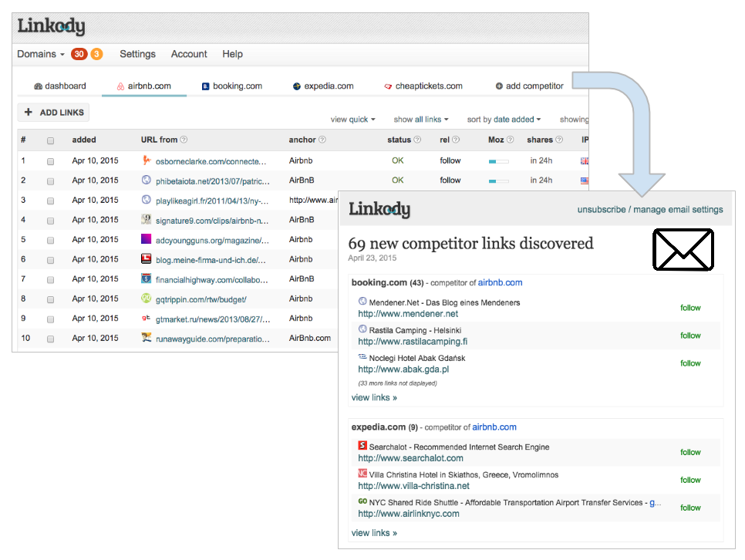Switch to the booking.com tab

pos(232,86)
